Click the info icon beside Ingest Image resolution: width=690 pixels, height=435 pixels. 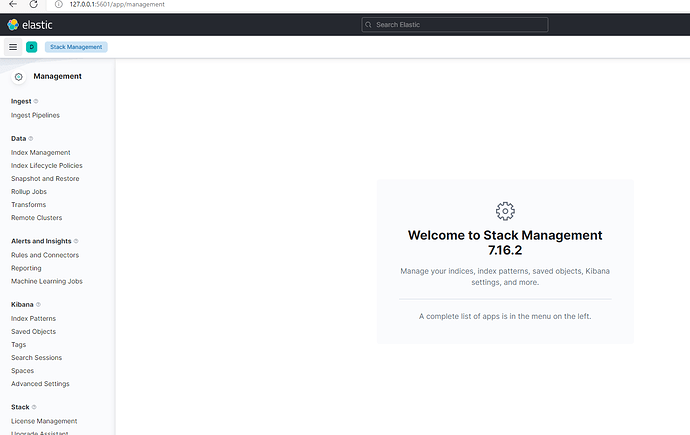(x=36, y=101)
